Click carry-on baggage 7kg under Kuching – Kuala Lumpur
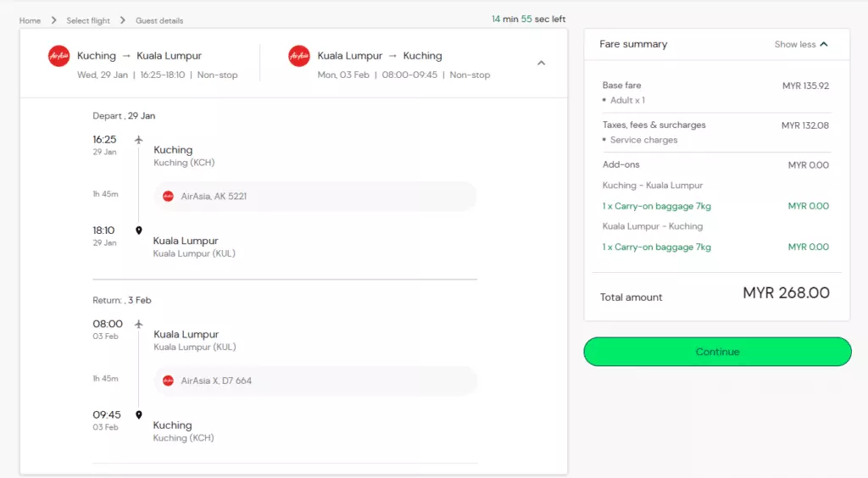This screenshot has width=868, height=478. pyautogui.click(x=656, y=206)
